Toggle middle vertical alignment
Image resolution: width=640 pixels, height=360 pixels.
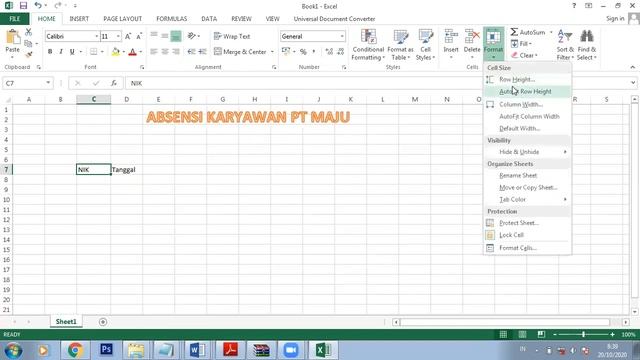164,36
